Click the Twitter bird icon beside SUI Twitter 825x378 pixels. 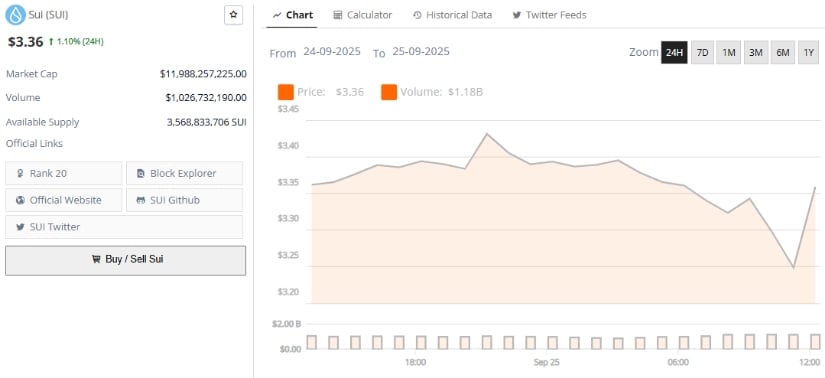[21, 227]
